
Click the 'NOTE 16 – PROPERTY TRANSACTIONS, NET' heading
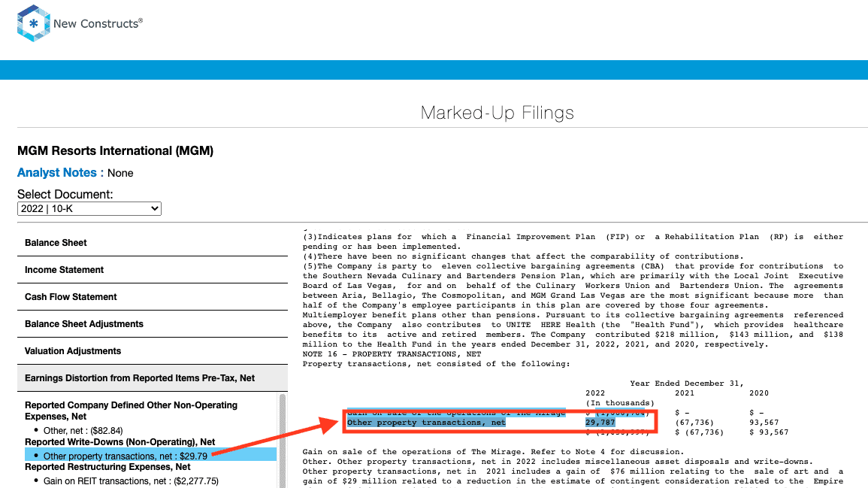[x=392, y=354]
